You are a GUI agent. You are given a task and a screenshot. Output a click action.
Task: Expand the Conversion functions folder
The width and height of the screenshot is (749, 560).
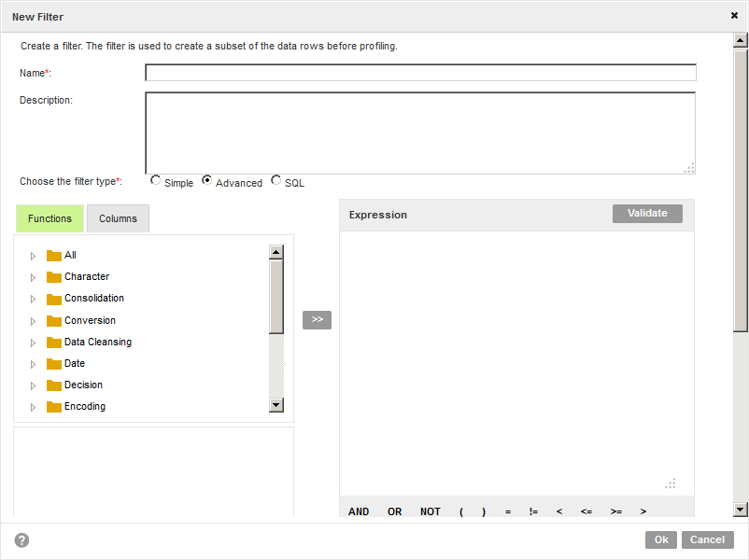(33, 321)
